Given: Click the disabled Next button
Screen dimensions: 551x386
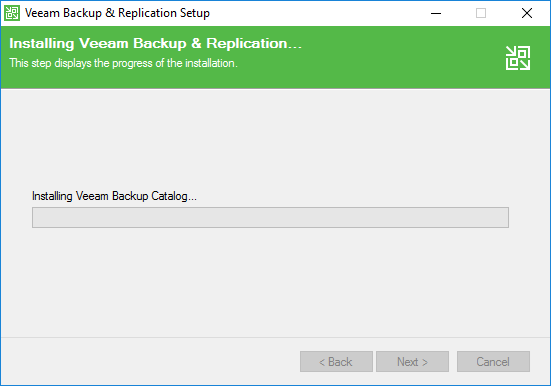Looking at the screenshot, I should [x=413, y=361].
